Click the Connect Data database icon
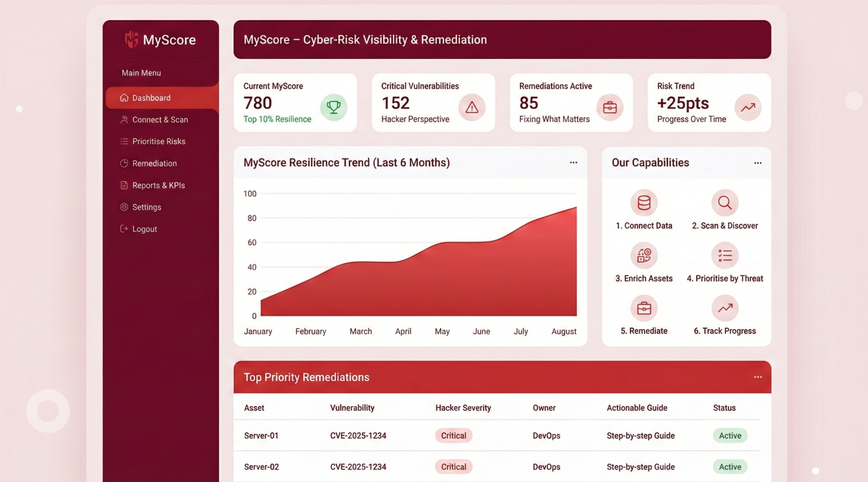This screenshot has width=868, height=482. (x=644, y=203)
